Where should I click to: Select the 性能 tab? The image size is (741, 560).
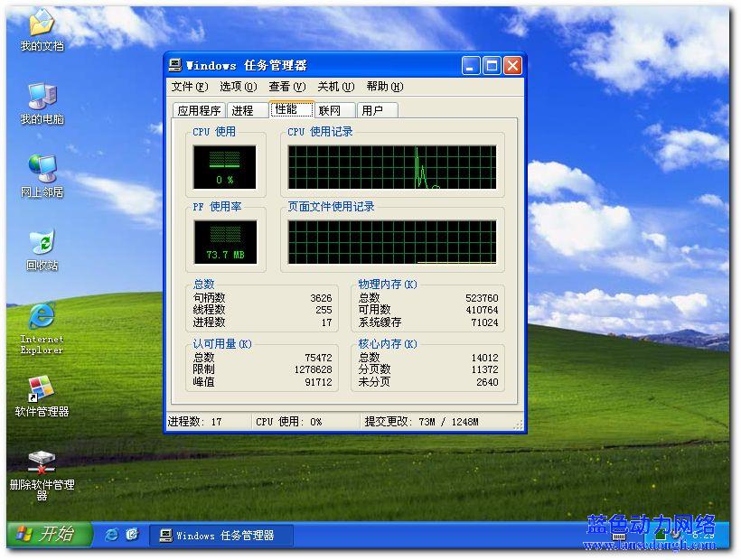[292, 109]
